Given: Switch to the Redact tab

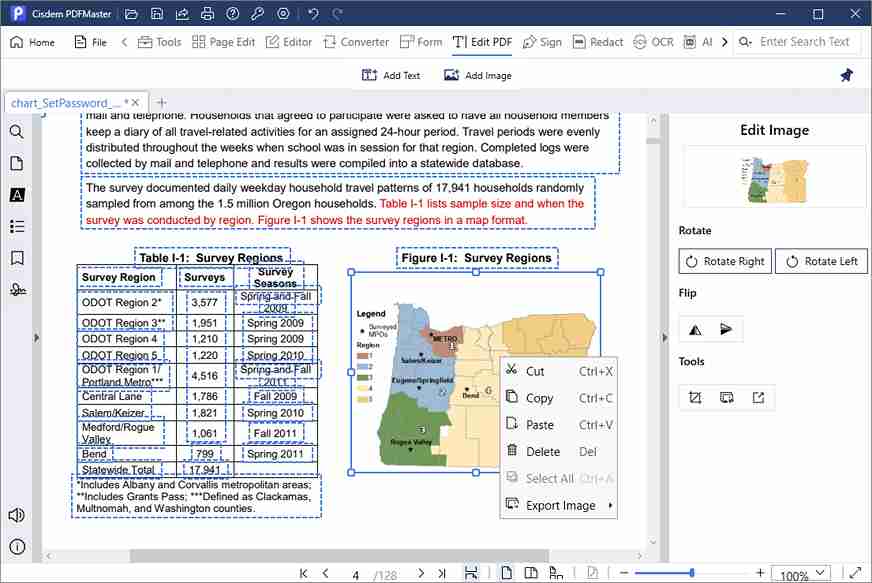Looking at the screenshot, I should pos(598,42).
